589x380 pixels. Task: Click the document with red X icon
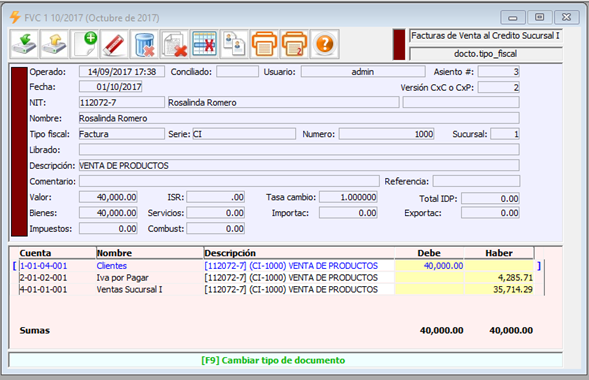pyautogui.click(x=174, y=44)
